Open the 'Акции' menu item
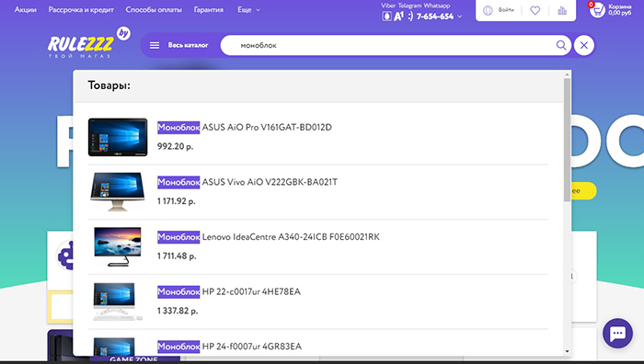Screen dimensions: 644x364 26,9
